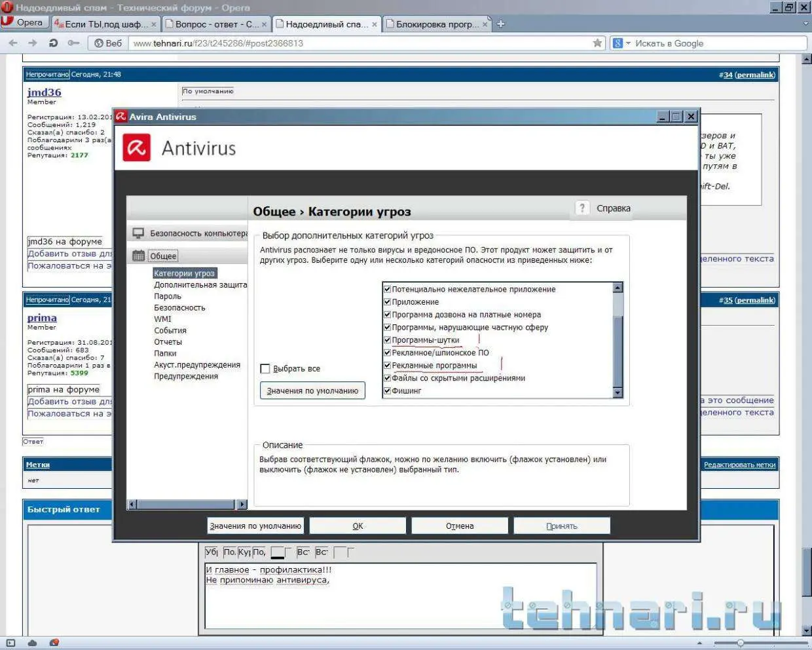Click the address bar with tehnari.ru URL
Image resolution: width=812 pixels, height=650 pixels.
pos(359,43)
